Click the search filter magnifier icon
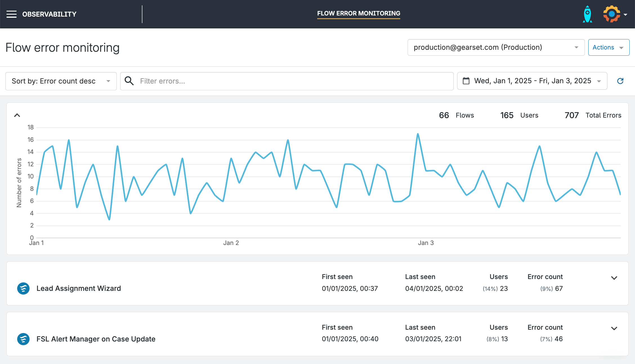This screenshot has width=635, height=364. [129, 81]
